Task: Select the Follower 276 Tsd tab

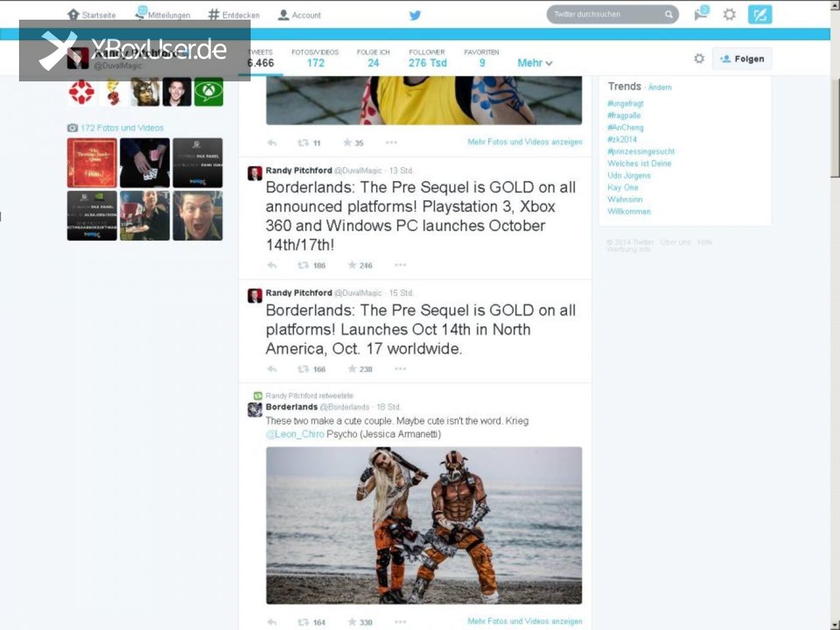Action: point(427,58)
